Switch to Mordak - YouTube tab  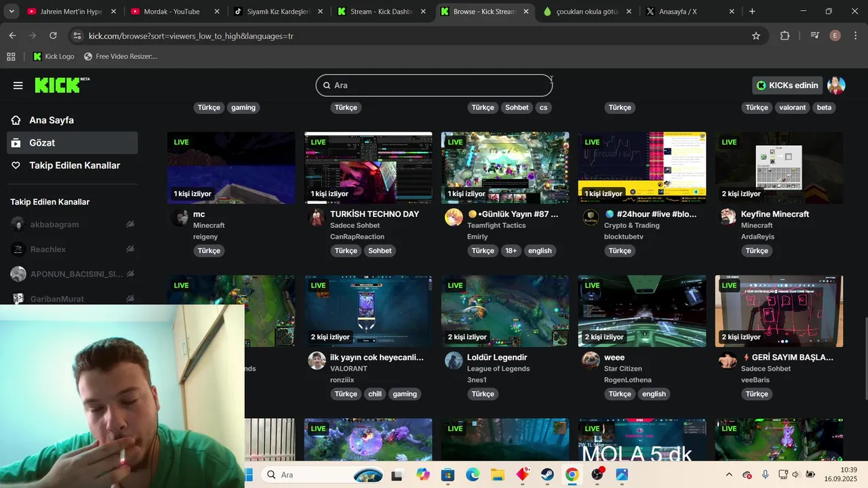click(x=175, y=12)
